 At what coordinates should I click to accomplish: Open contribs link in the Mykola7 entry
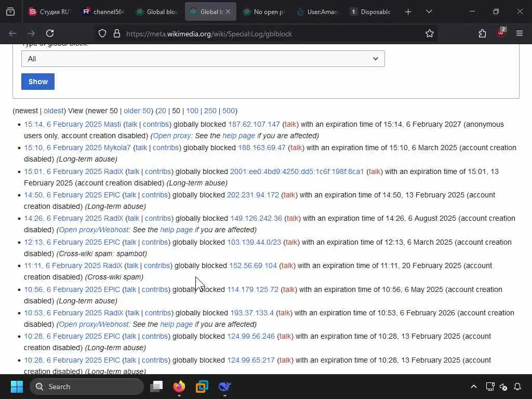tap(166, 148)
